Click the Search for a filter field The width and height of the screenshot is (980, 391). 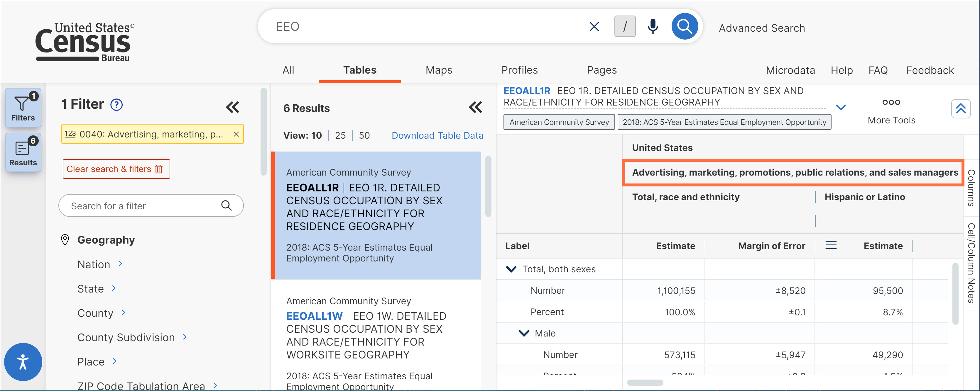(x=145, y=205)
